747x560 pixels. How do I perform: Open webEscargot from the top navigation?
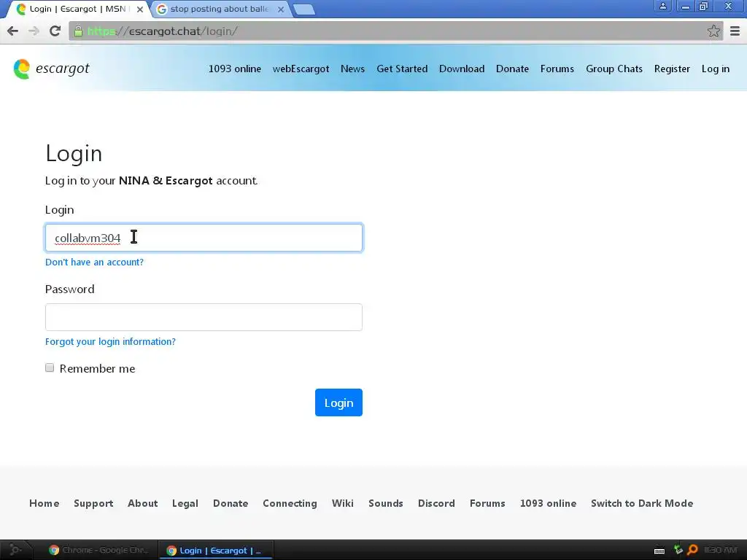[x=301, y=69]
